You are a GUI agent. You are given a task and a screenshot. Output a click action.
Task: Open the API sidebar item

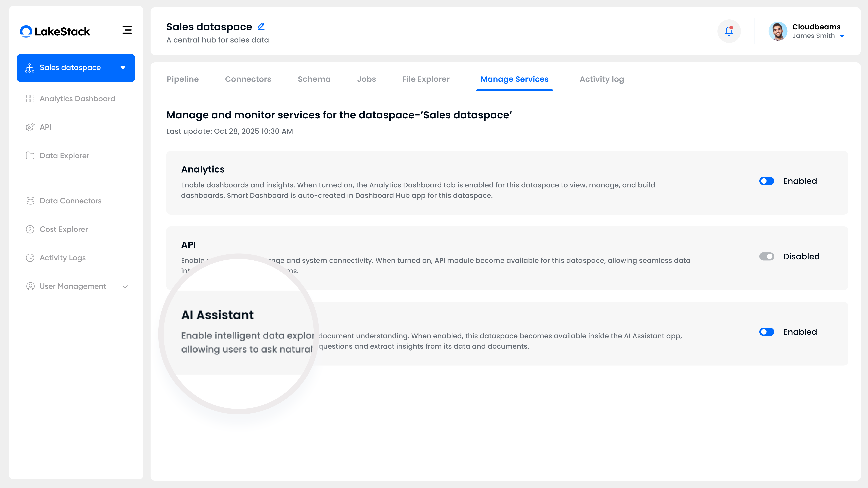(x=46, y=127)
